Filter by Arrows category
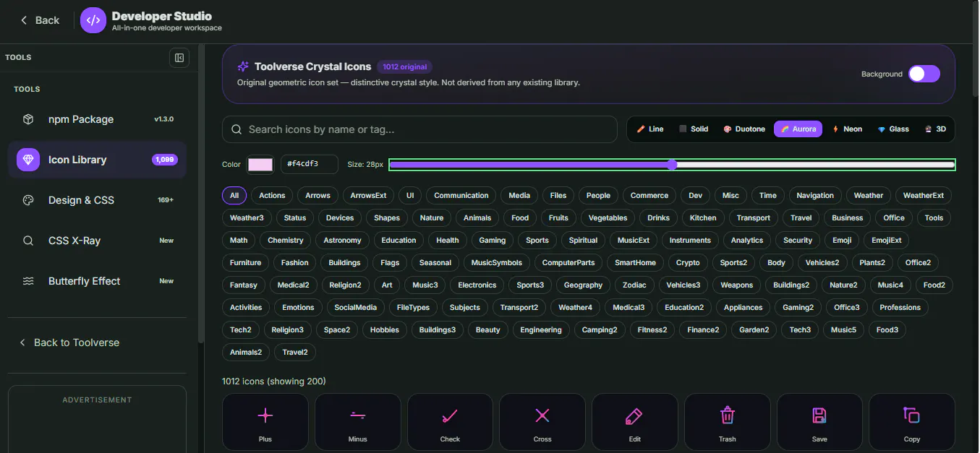Screen dimensions: 980x453 318,195
